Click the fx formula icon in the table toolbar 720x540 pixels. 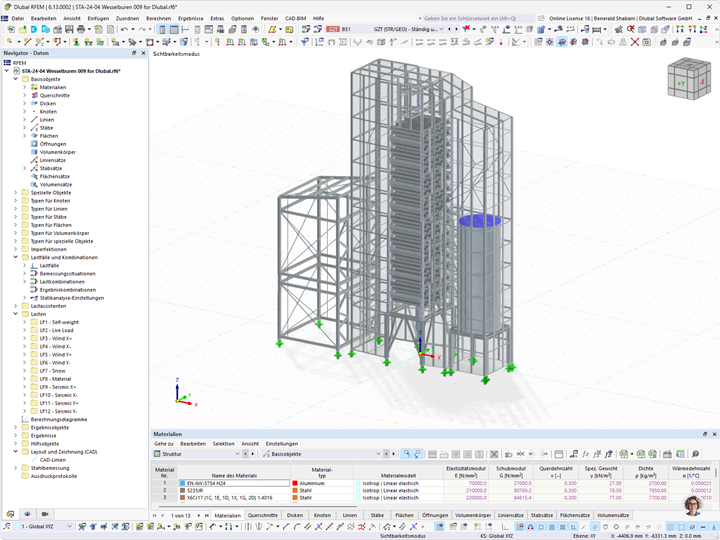[585, 454]
